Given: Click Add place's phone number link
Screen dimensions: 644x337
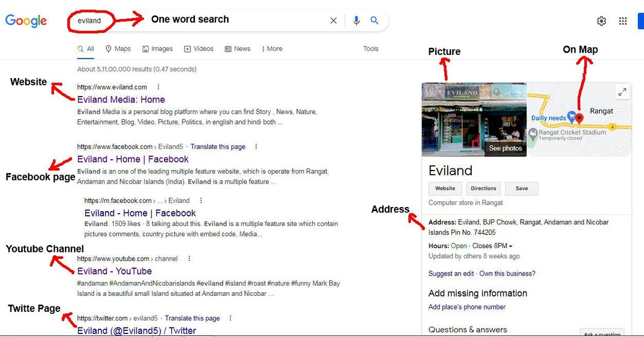Looking at the screenshot, I should point(466,307).
